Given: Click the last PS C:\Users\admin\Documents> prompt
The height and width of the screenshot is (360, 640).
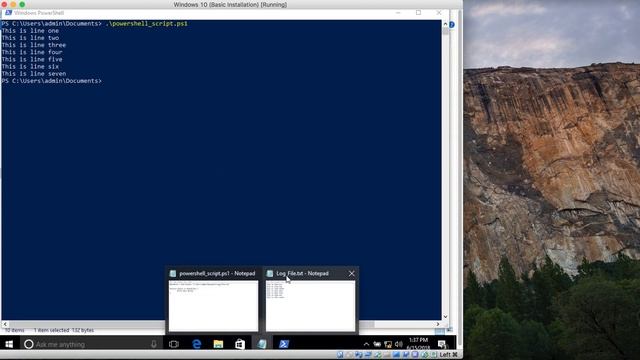Looking at the screenshot, I should coord(52,81).
